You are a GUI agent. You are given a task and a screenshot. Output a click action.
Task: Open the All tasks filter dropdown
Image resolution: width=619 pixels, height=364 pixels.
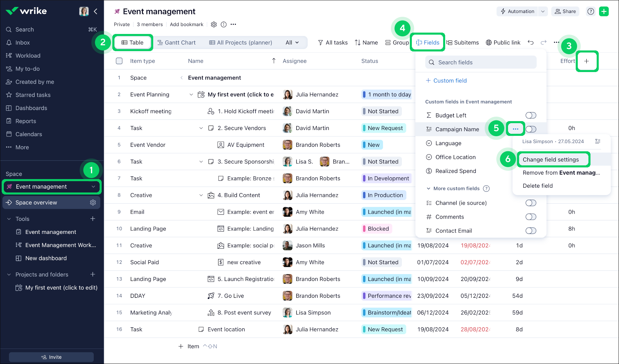tap(333, 43)
